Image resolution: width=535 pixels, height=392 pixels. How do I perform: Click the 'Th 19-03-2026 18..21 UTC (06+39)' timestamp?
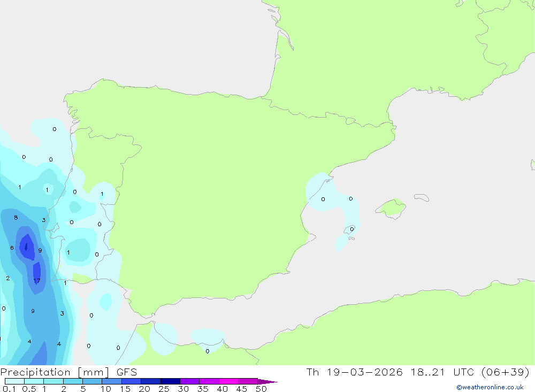pos(418,372)
